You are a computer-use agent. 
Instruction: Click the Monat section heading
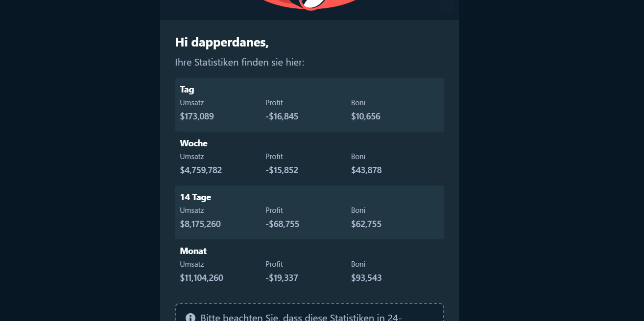(x=193, y=251)
